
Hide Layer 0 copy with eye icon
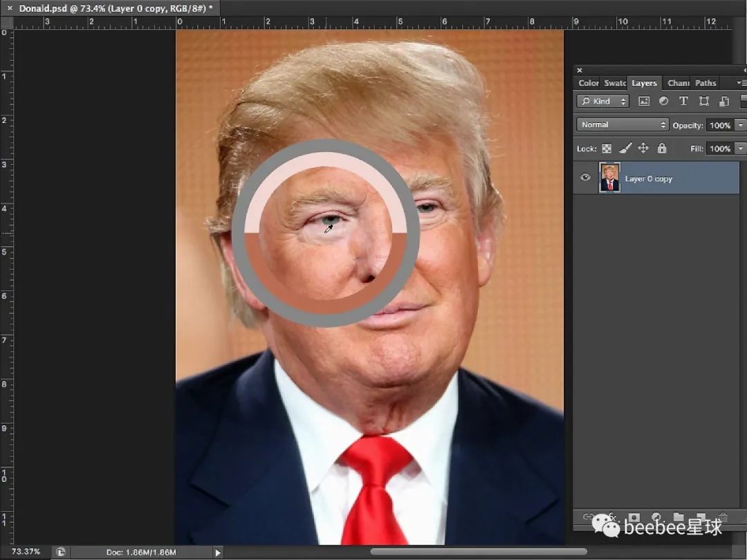(x=586, y=178)
